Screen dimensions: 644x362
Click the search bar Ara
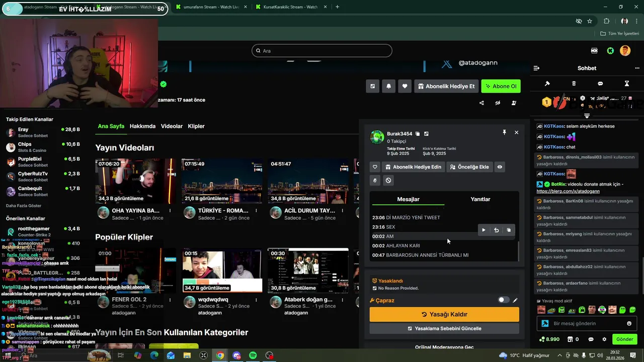pos(322,51)
